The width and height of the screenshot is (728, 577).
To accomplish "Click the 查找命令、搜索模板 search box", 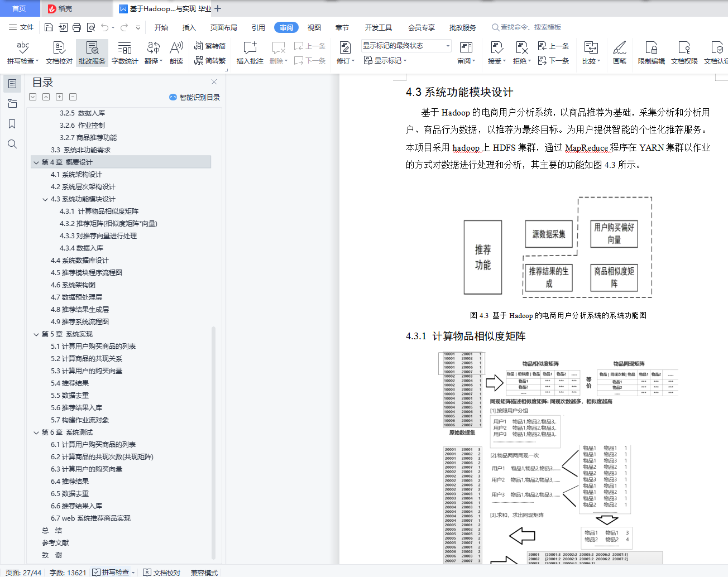I will [x=526, y=27].
